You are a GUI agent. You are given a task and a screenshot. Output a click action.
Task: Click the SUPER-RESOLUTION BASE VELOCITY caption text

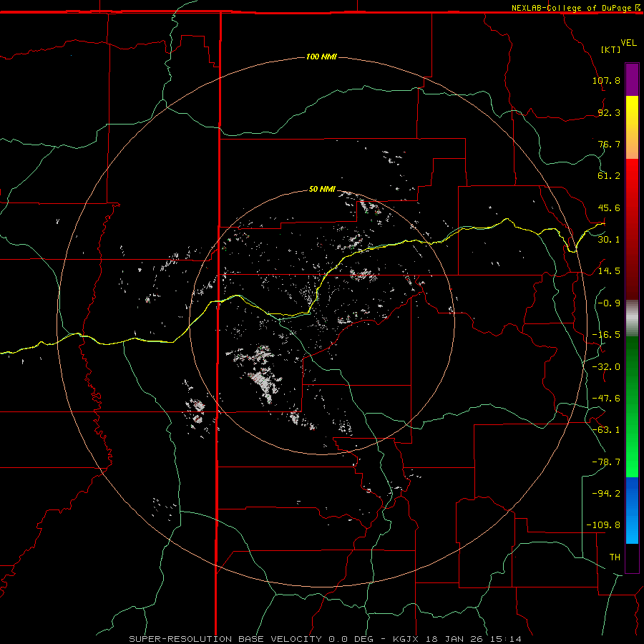pos(225,639)
